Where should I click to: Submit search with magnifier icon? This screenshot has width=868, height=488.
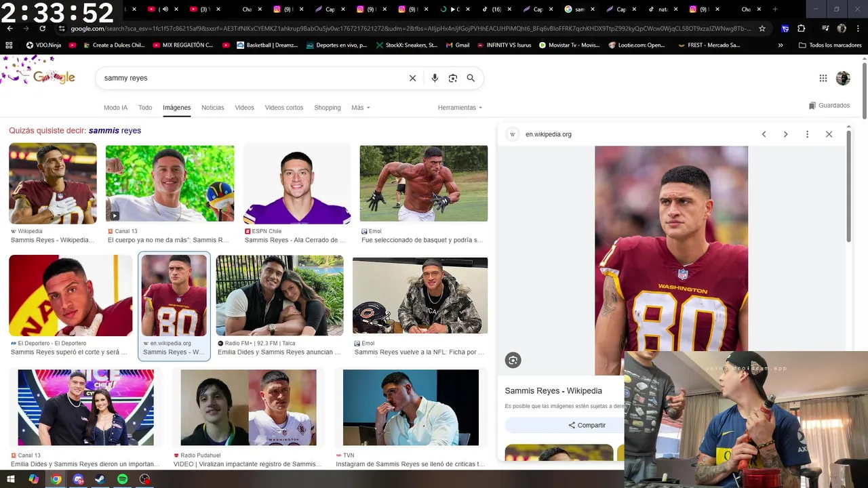(x=471, y=78)
